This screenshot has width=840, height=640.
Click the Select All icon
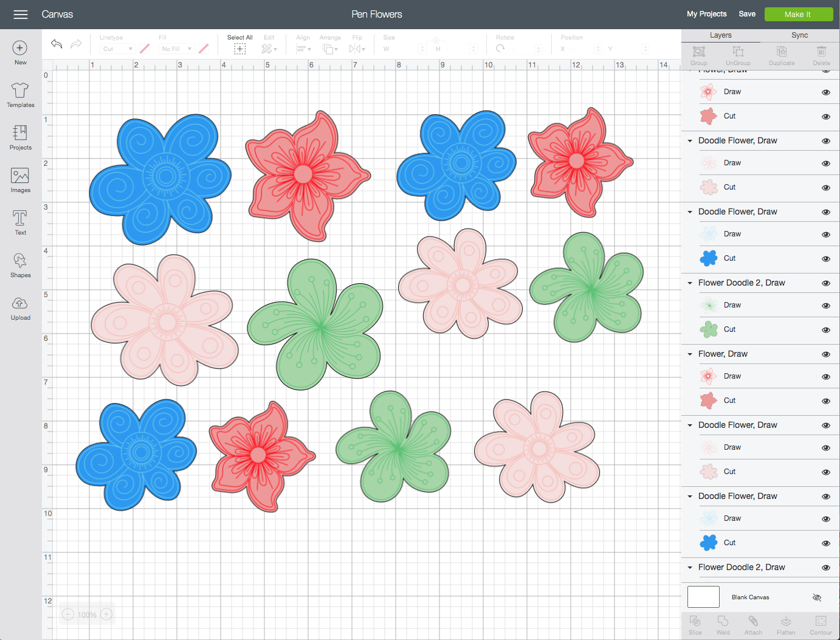click(239, 49)
